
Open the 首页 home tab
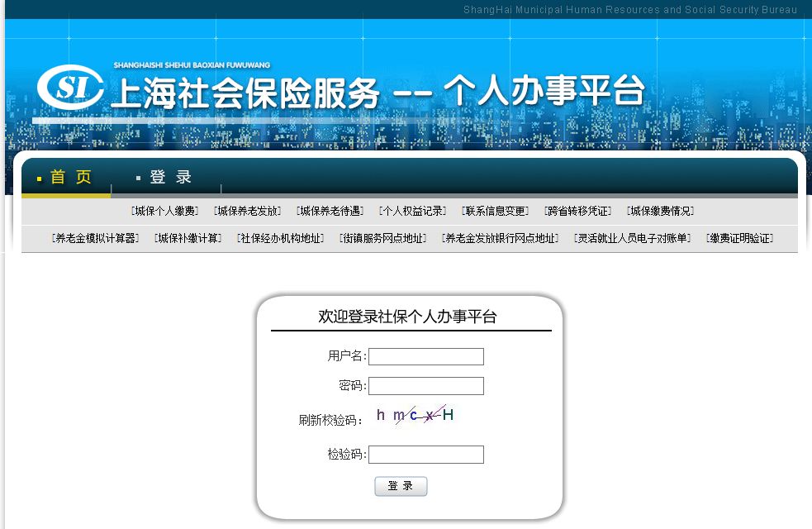(x=70, y=177)
